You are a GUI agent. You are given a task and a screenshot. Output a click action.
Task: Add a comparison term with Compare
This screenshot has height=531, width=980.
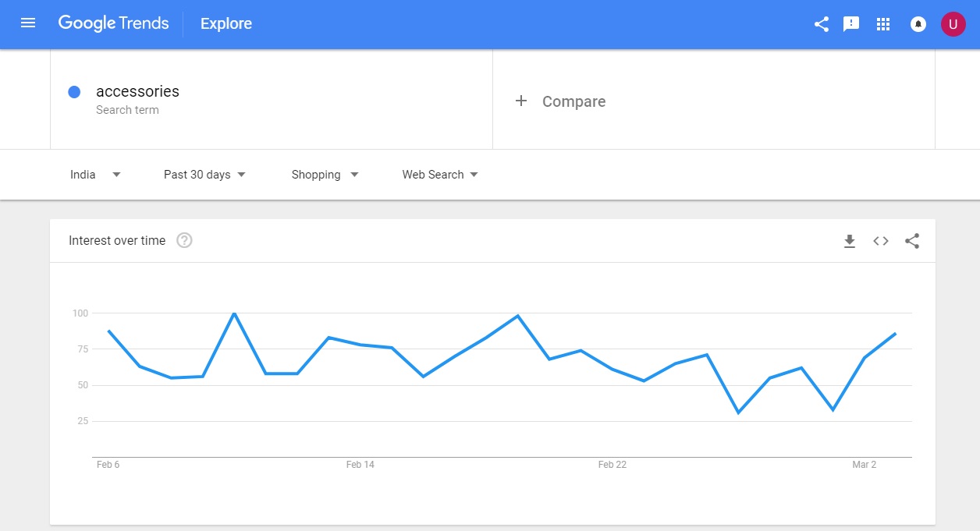click(x=560, y=101)
